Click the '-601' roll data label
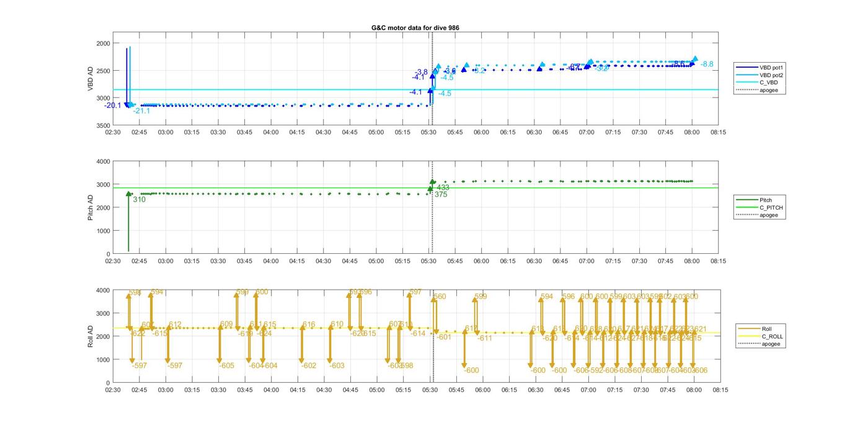868x430 pixels. pyautogui.click(x=444, y=337)
